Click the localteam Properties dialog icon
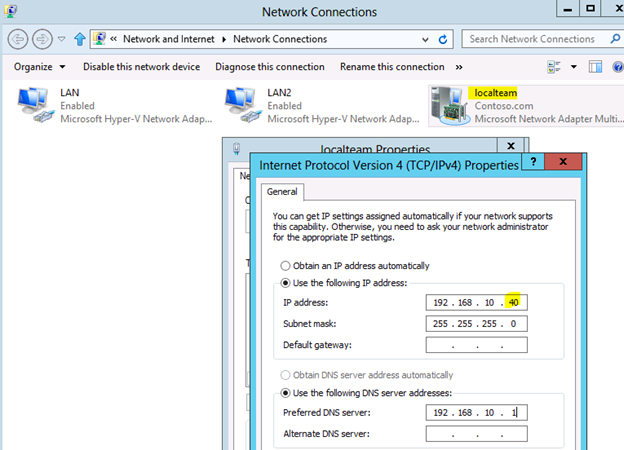The image size is (624, 450). click(x=236, y=148)
